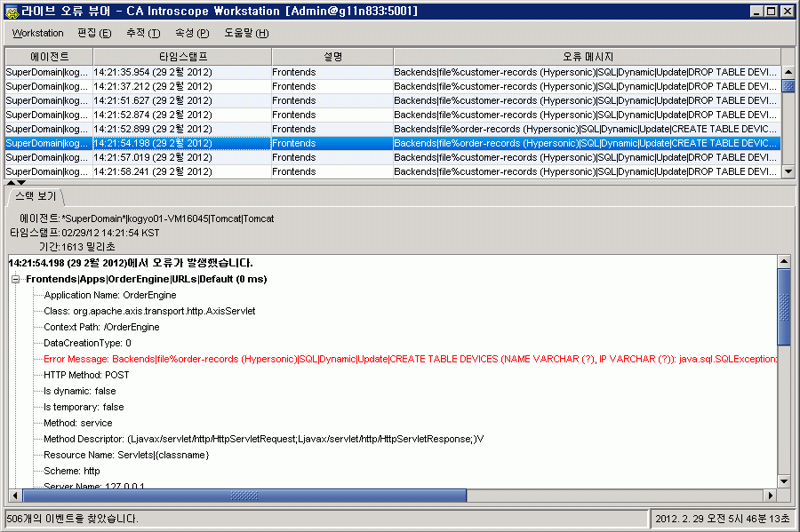Switch to the 스택 보기 tab

36,196
